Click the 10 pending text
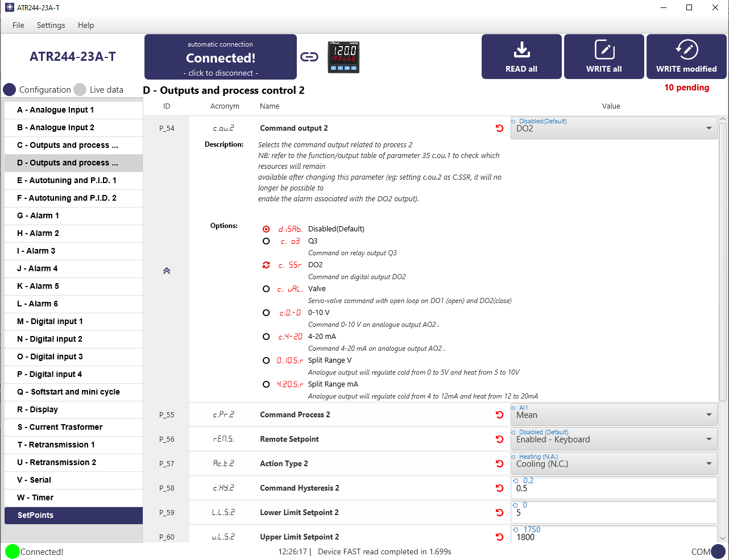The height and width of the screenshot is (560, 729). (687, 88)
